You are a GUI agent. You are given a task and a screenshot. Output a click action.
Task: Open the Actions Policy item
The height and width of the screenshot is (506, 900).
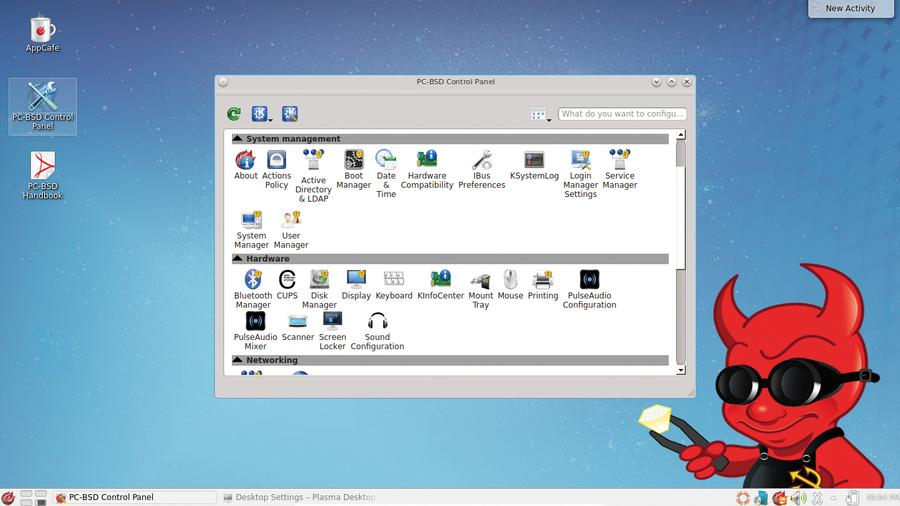tap(276, 169)
